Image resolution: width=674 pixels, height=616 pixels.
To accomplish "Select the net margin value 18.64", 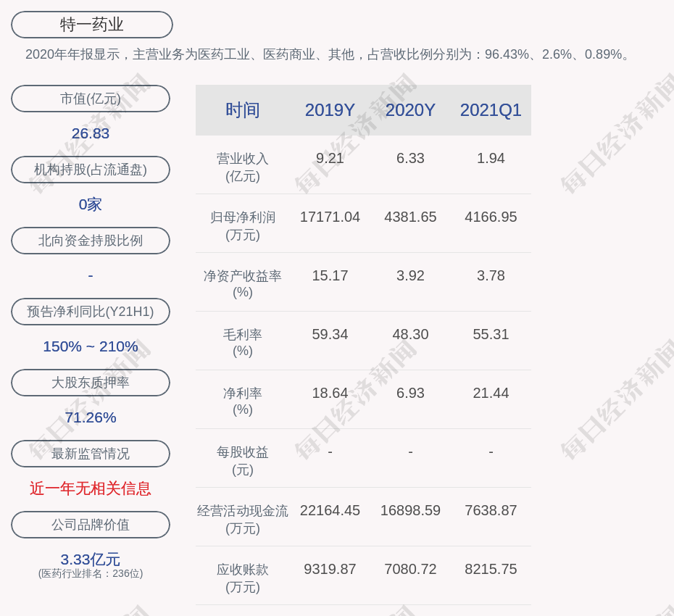I will click(330, 393).
